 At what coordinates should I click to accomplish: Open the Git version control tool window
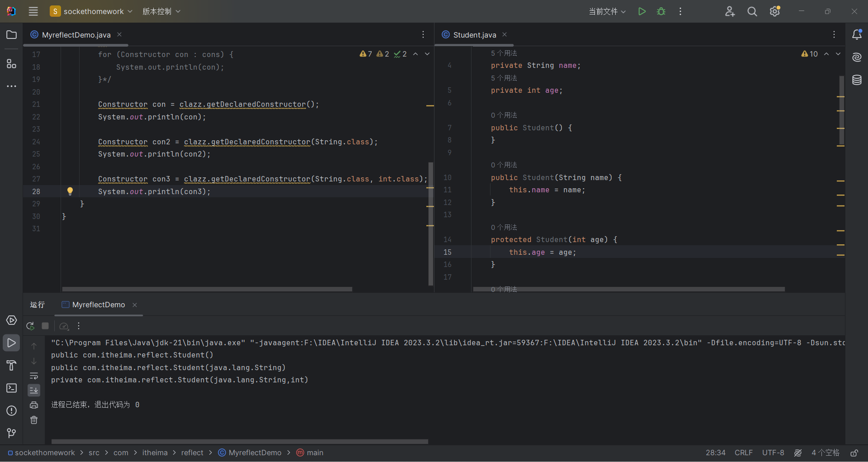click(x=11, y=433)
